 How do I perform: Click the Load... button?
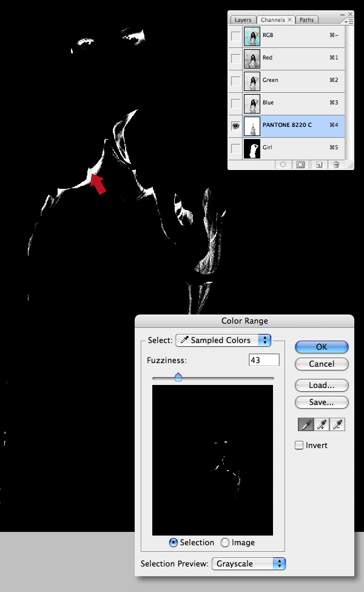point(322,385)
